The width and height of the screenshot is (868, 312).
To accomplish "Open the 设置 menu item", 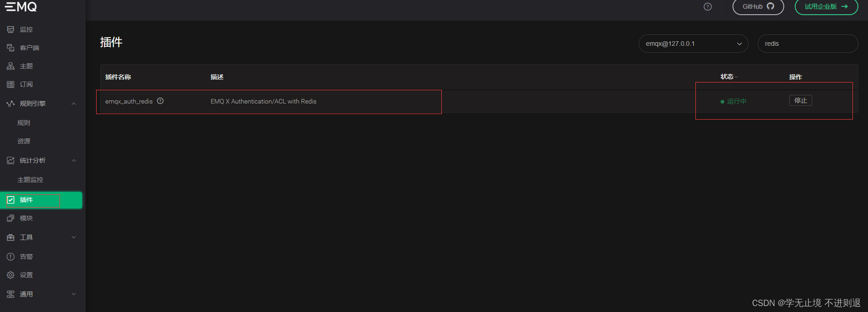I will click(x=26, y=275).
